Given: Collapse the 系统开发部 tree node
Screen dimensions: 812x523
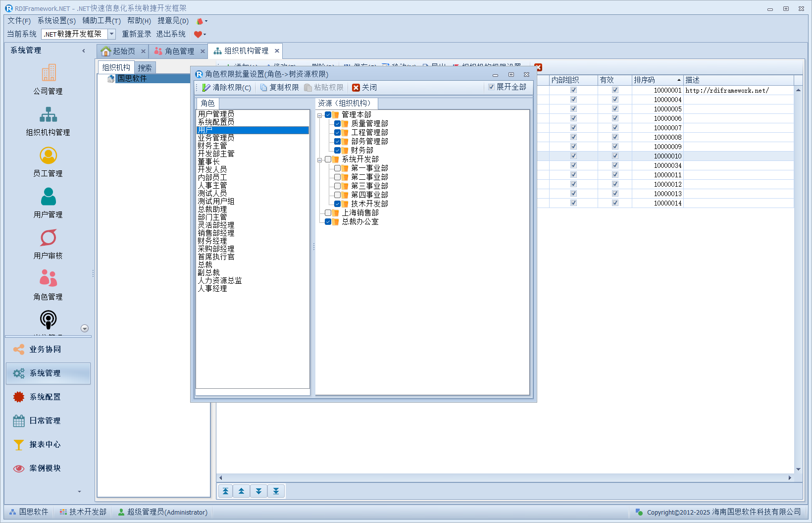Looking at the screenshot, I should 319,160.
